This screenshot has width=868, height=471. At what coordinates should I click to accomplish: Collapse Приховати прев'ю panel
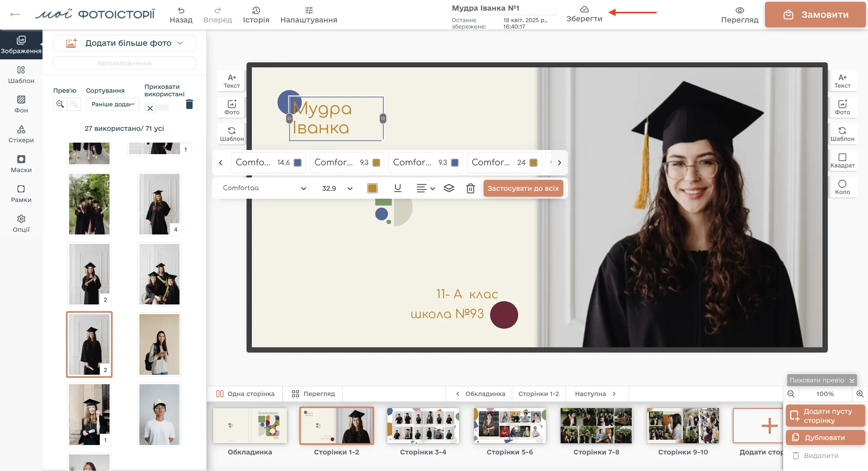coord(821,380)
